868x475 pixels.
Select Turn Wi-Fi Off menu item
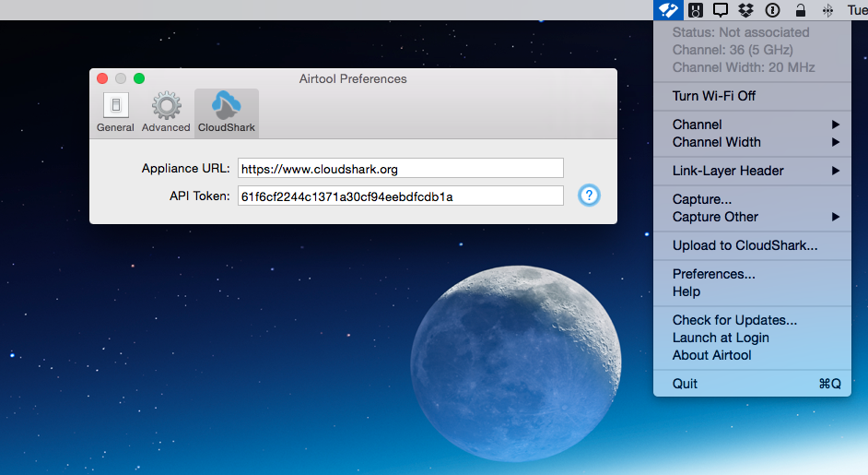752,96
